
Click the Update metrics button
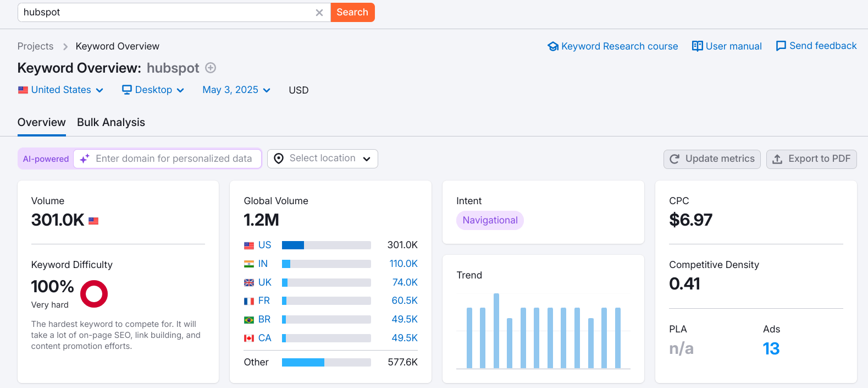(x=712, y=159)
